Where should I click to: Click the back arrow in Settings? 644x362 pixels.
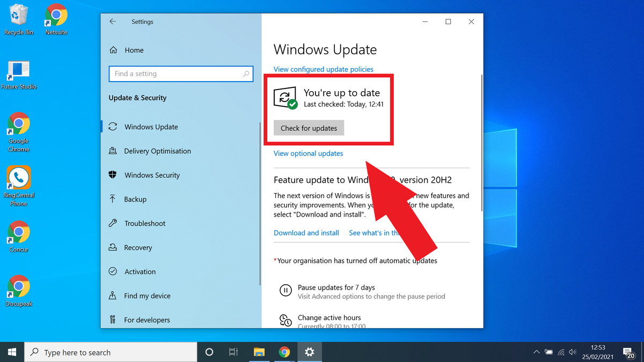pos(113,21)
